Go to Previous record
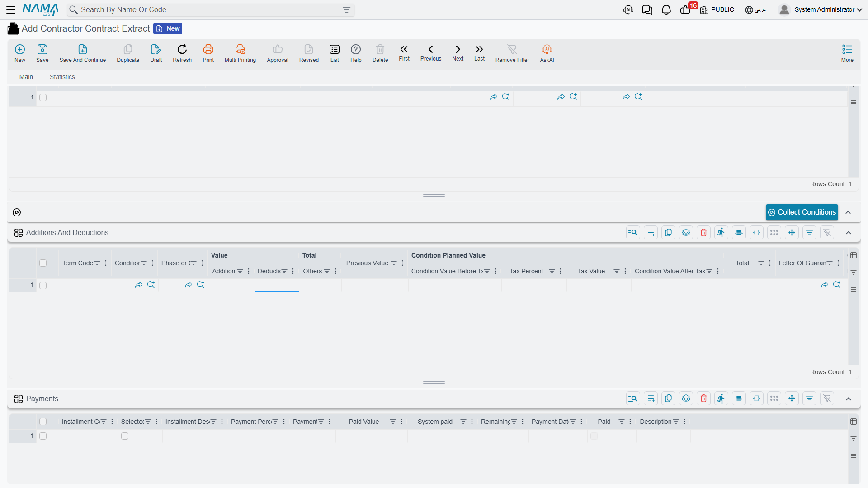 click(x=431, y=53)
